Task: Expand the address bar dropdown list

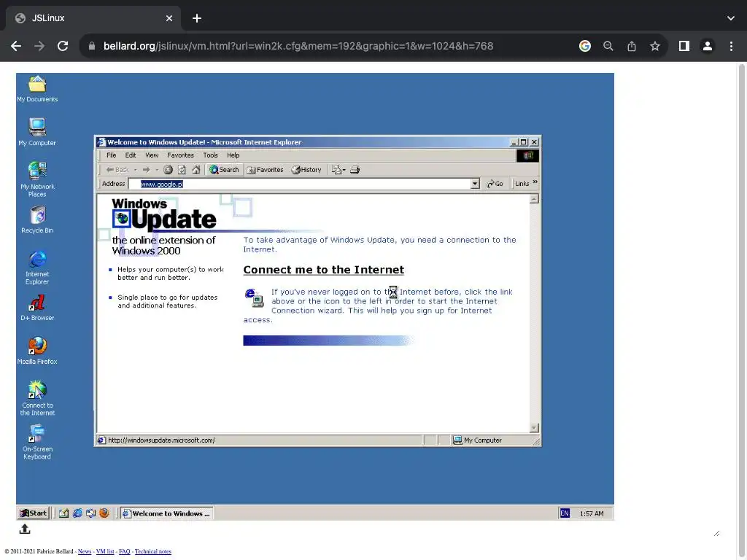Action: point(475,184)
